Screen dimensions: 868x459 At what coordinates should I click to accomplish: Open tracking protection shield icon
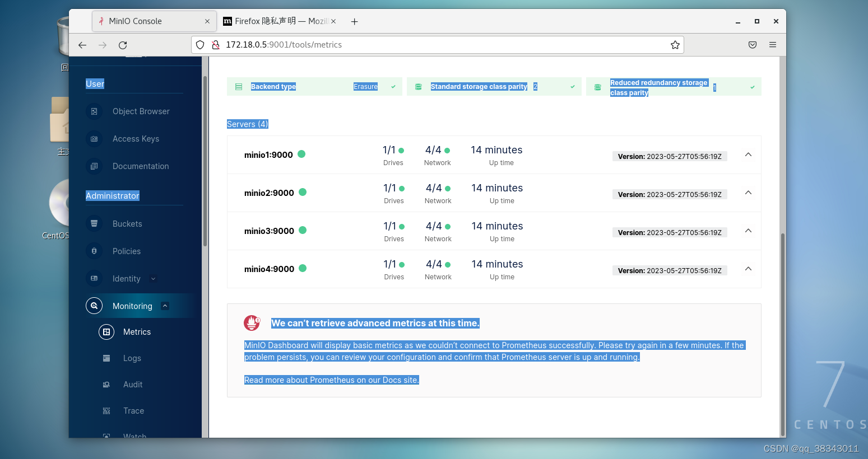coord(200,45)
